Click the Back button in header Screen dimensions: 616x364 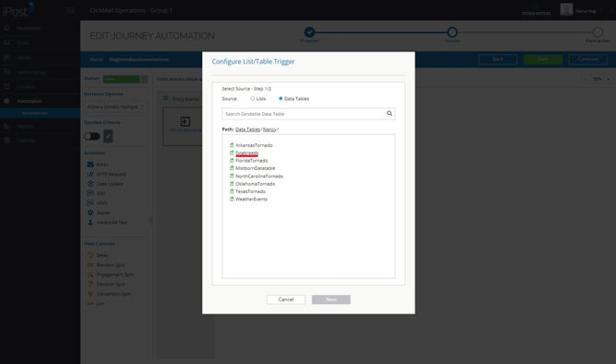[x=497, y=60]
